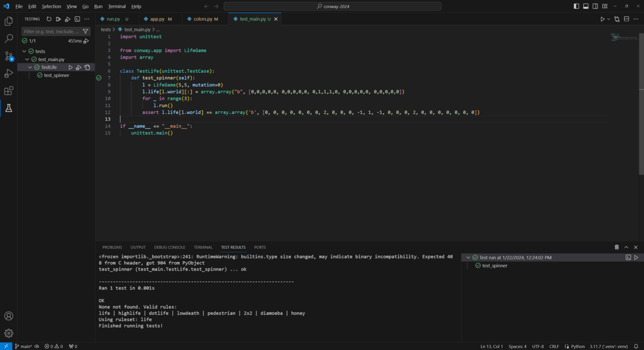Switch to the PROBLEMS tab
Image resolution: width=644 pixels, height=350 pixels.
pyautogui.click(x=112, y=247)
